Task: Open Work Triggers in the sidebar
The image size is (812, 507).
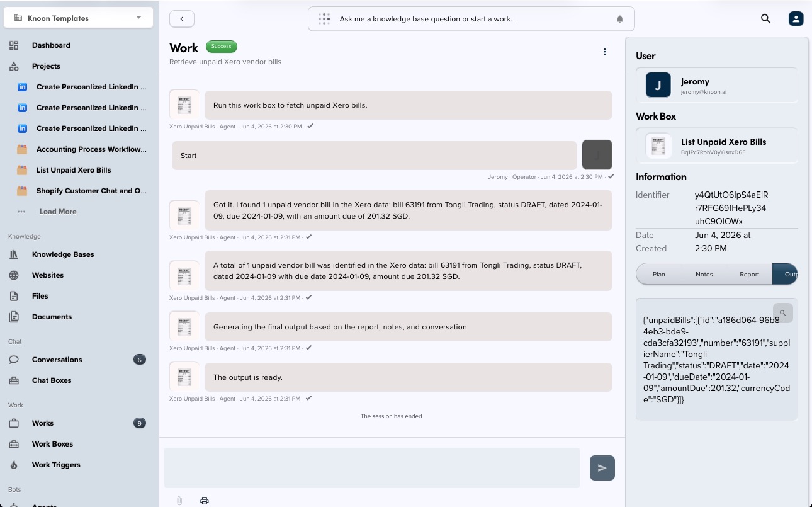Action: coord(56,465)
